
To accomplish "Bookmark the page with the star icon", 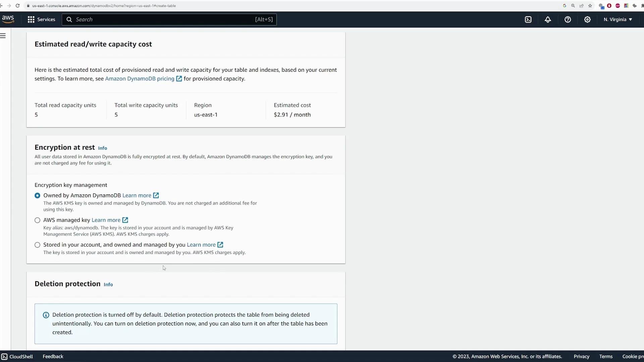I will pos(590,6).
